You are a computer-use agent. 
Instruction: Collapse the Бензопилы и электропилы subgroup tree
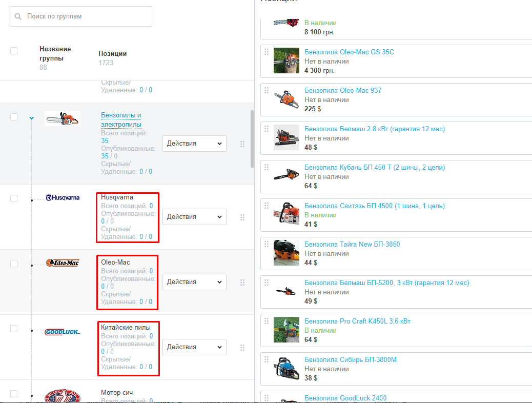32,118
